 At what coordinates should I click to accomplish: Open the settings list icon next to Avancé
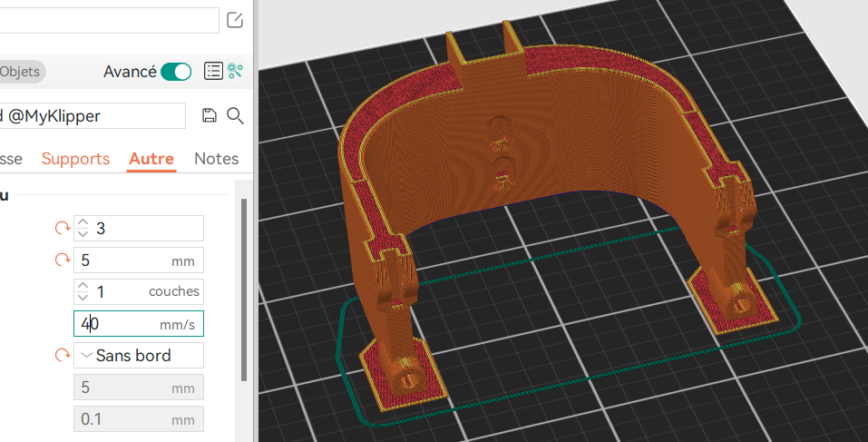point(213,71)
